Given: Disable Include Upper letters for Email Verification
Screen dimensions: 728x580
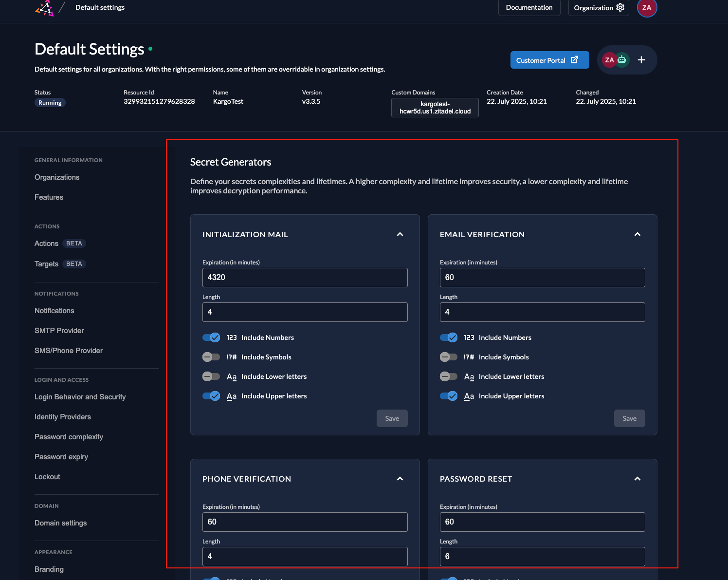Looking at the screenshot, I should tap(449, 396).
